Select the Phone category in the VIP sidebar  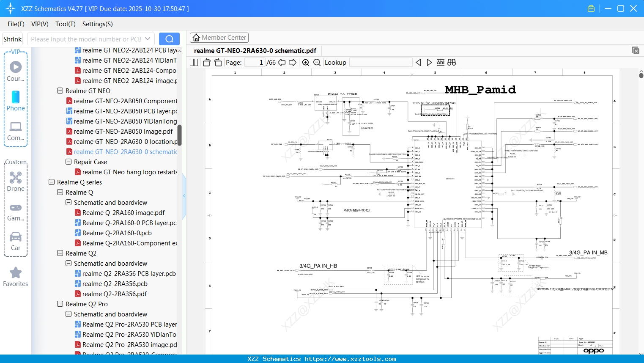click(16, 102)
